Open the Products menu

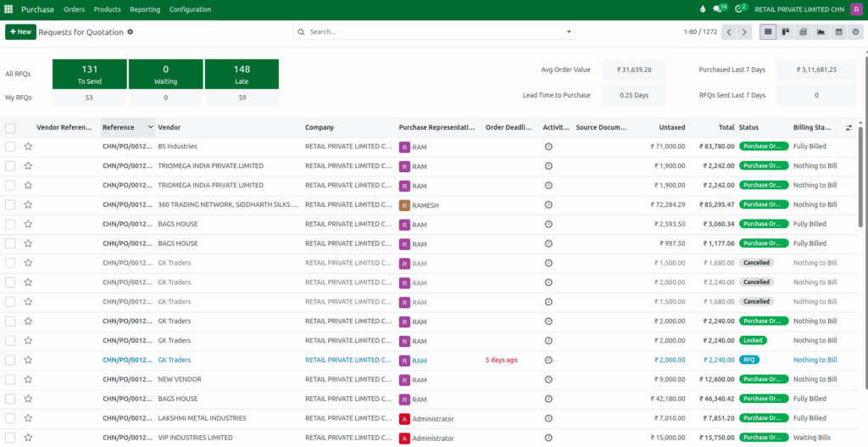[108, 9]
